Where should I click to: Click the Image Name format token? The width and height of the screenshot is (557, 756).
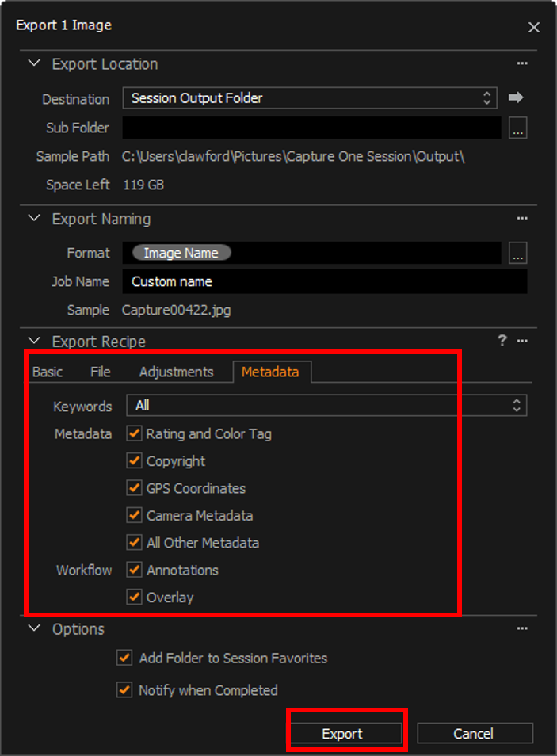coord(181,254)
